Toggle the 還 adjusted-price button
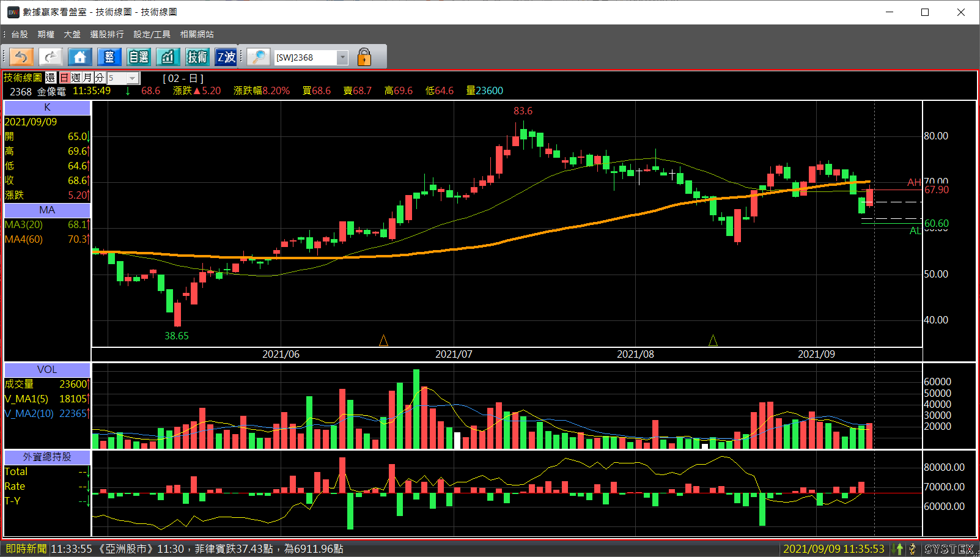 51,78
